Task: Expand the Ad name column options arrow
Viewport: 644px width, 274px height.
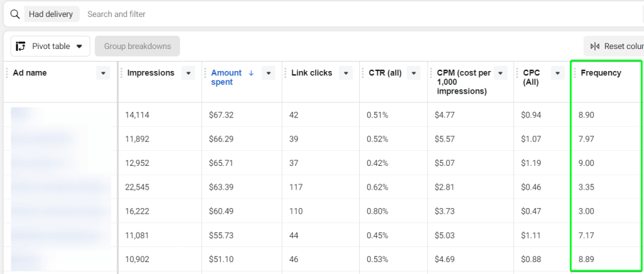Action: [x=103, y=73]
